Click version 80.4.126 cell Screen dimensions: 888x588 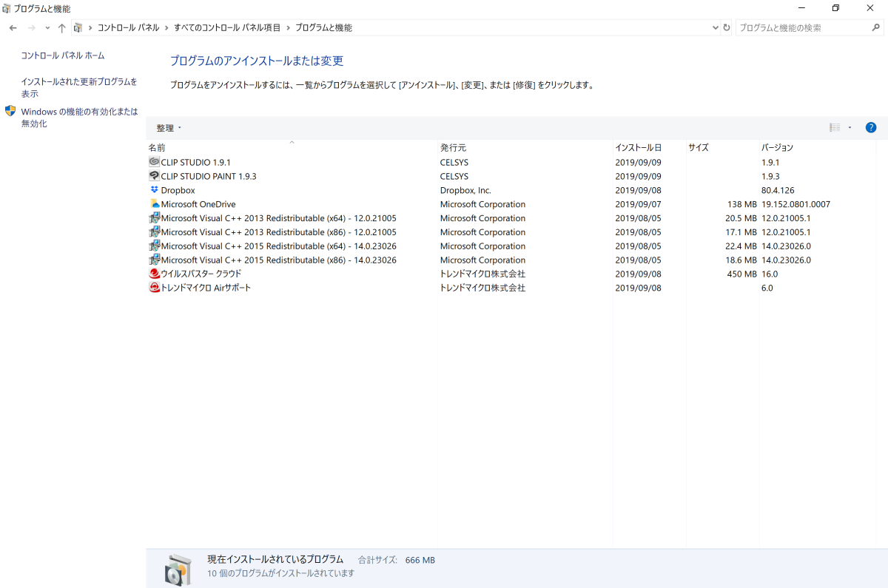(x=778, y=190)
